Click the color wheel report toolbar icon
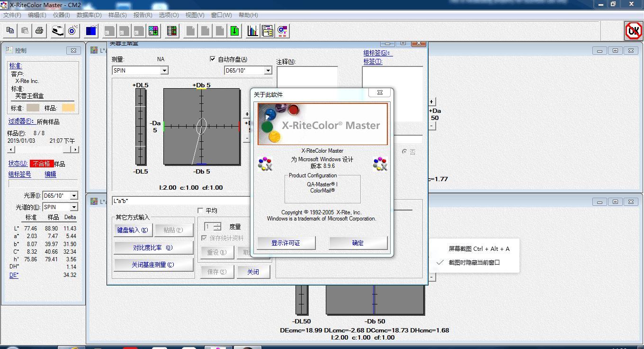 [x=282, y=31]
